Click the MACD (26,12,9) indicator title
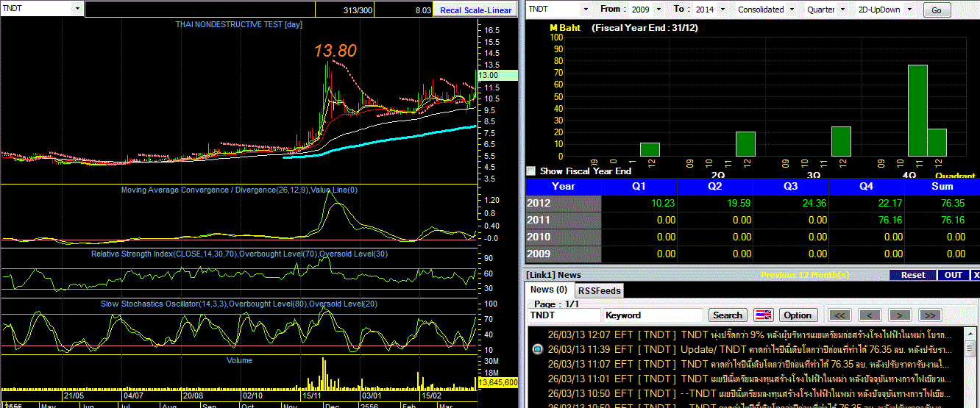This screenshot has height=408, width=980. pyautogui.click(x=240, y=190)
